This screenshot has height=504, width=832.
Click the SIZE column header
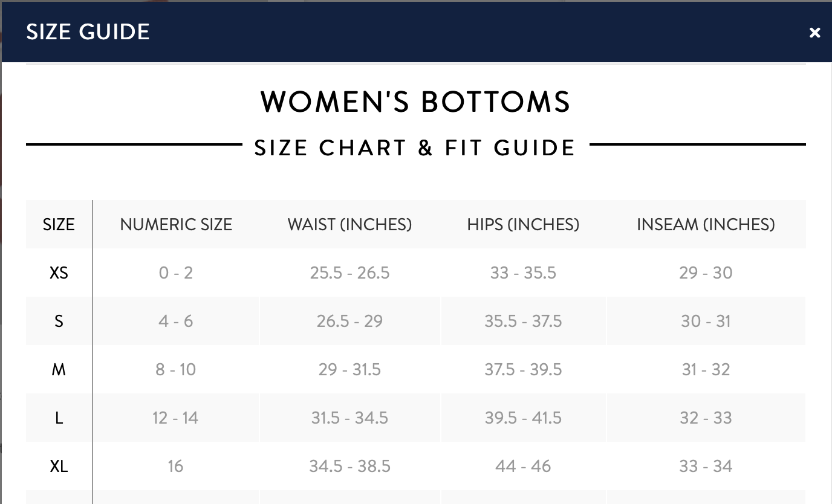click(59, 225)
